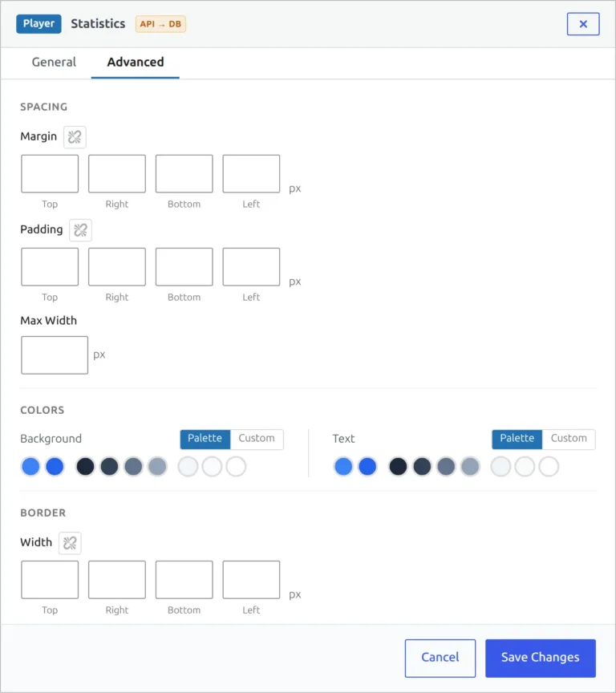Image resolution: width=616 pixels, height=693 pixels.
Task: Click the Margin Left input field
Action: click(251, 174)
